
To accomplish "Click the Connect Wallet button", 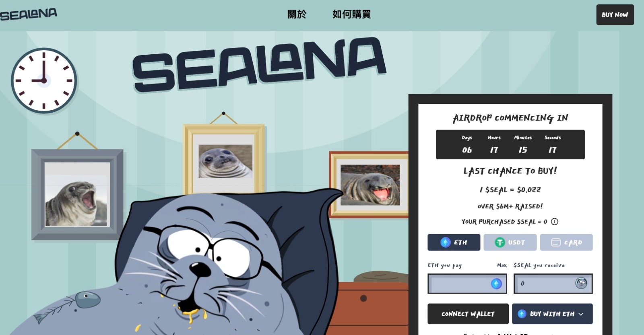I will (468, 314).
